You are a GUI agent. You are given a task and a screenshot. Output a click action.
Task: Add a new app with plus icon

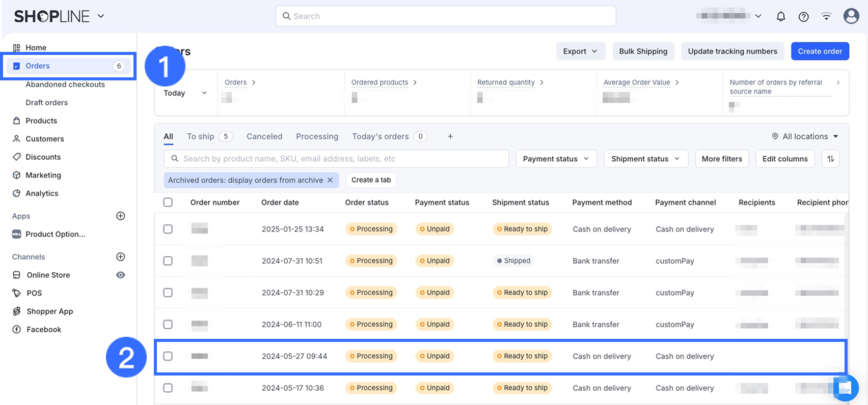point(121,216)
